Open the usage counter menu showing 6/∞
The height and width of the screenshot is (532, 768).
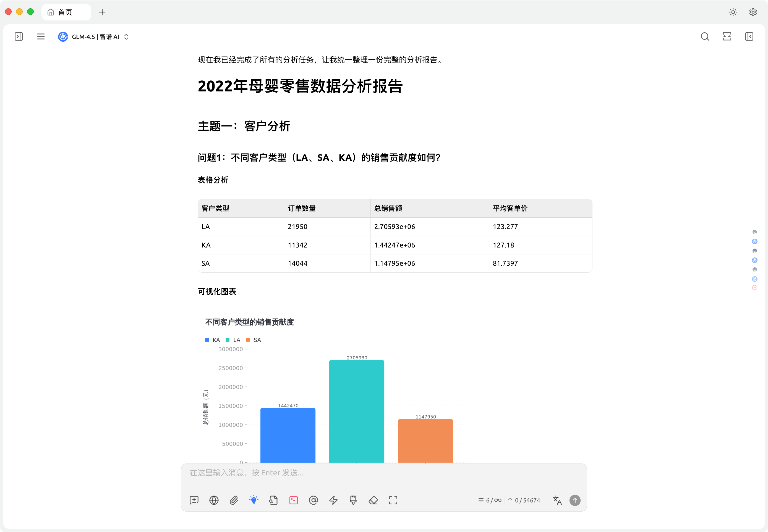[x=489, y=500]
